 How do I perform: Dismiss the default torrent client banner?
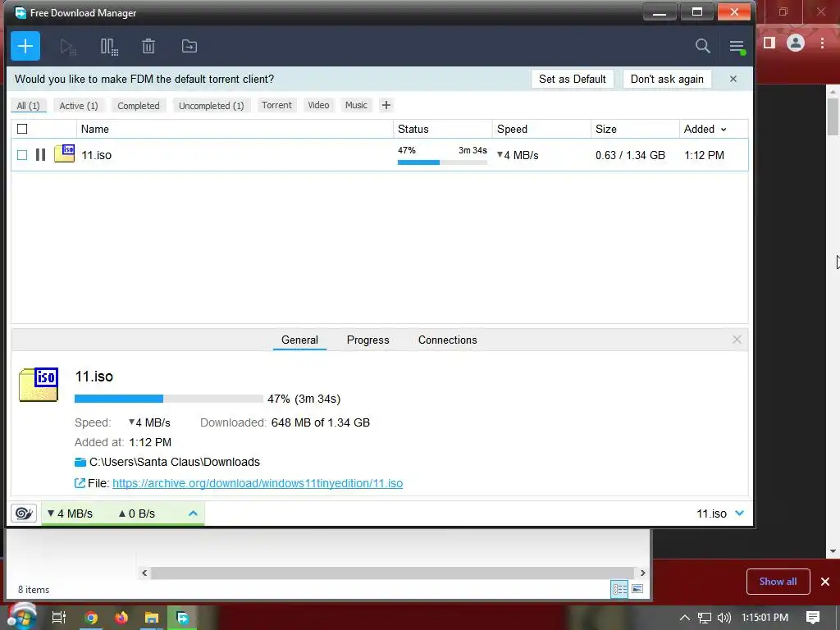pyautogui.click(x=733, y=79)
